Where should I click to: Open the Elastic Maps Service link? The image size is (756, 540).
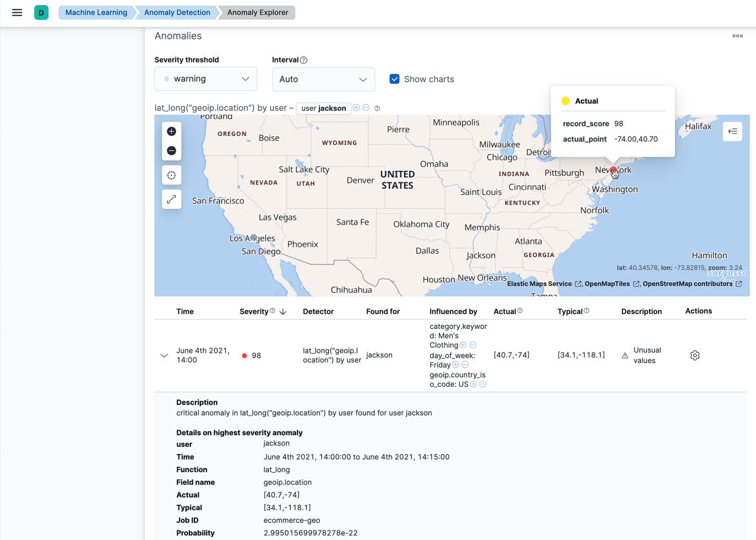tap(540, 284)
